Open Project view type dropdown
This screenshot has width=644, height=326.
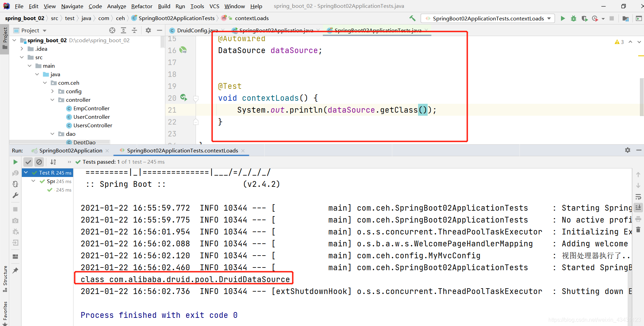tap(45, 31)
